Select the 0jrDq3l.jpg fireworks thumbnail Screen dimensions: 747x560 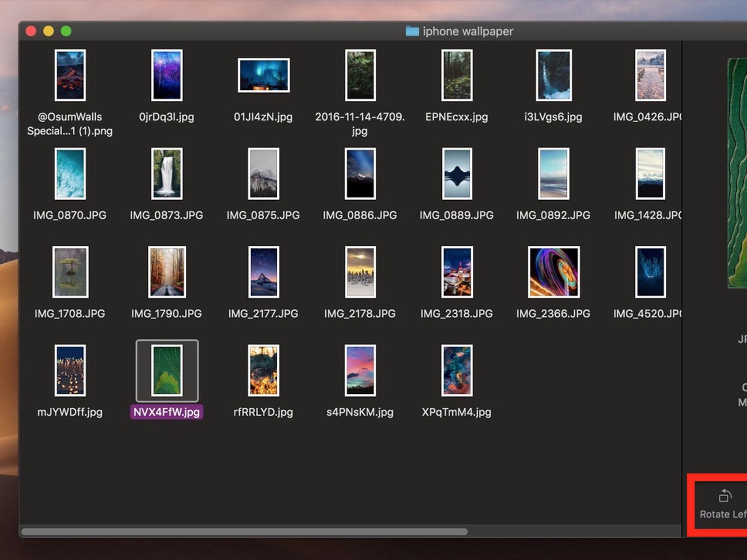coord(167,75)
